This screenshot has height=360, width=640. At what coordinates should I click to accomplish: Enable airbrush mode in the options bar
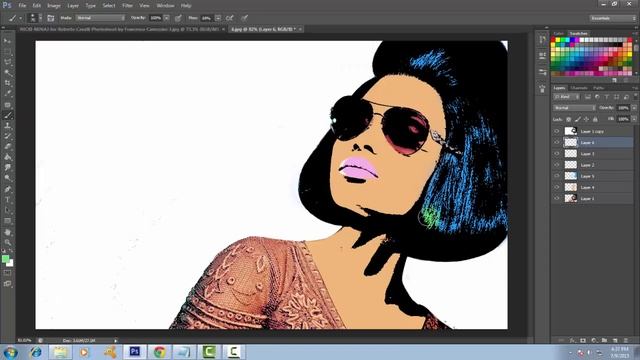pyautogui.click(x=230, y=18)
